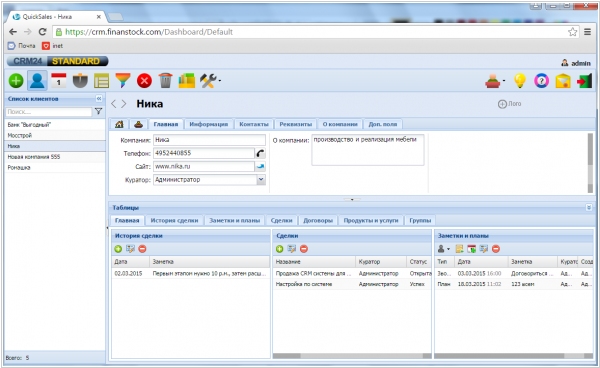Click the phone call icon beside Телефон
The width and height of the screenshot is (600, 368).
260,153
